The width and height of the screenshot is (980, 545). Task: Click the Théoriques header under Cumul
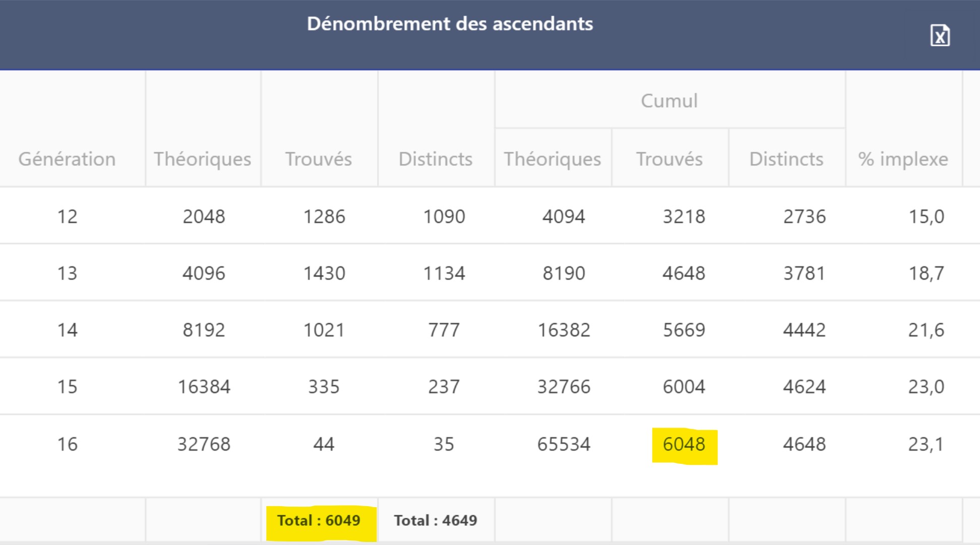point(553,159)
